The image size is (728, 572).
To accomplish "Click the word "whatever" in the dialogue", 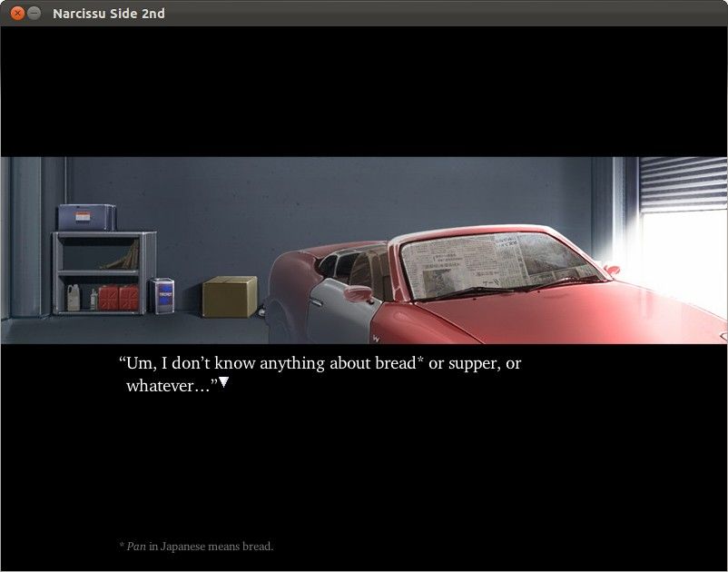I will point(168,386).
